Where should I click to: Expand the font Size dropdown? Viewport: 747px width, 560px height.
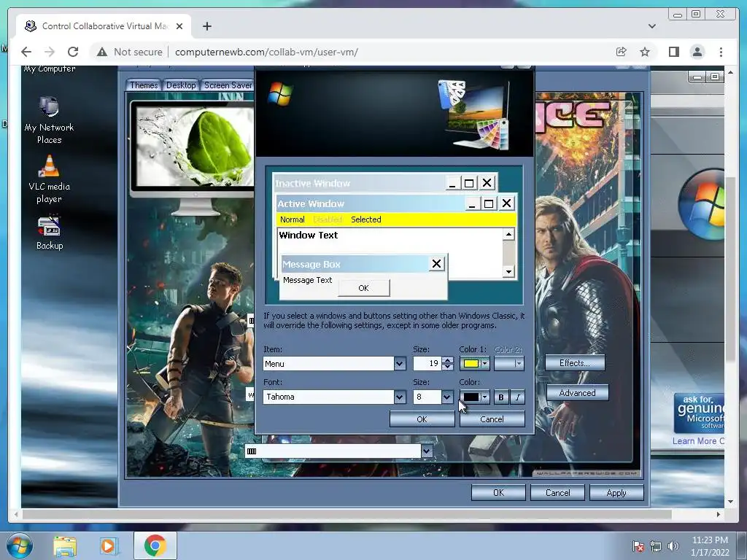tap(447, 397)
